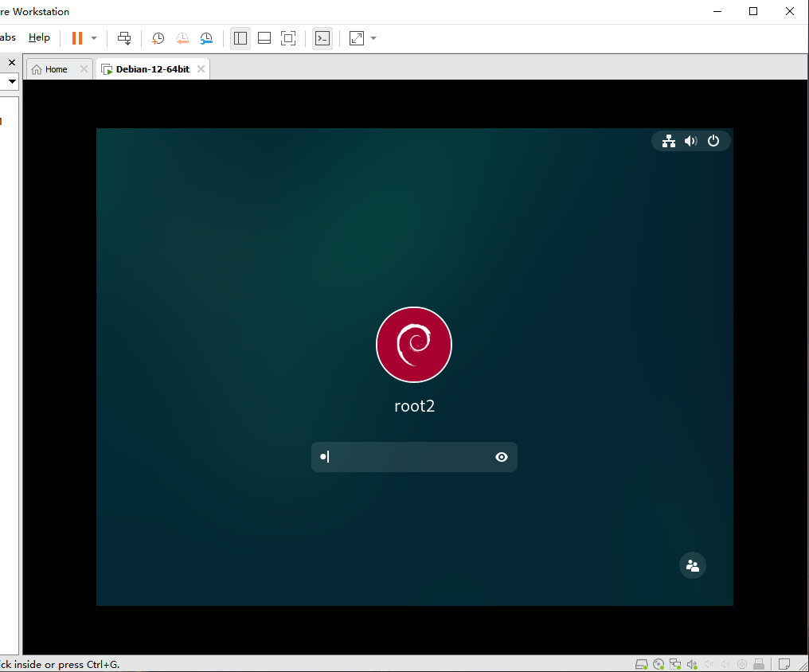The height and width of the screenshot is (672, 809).
Task: Close the Home tab
Action: point(84,69)
